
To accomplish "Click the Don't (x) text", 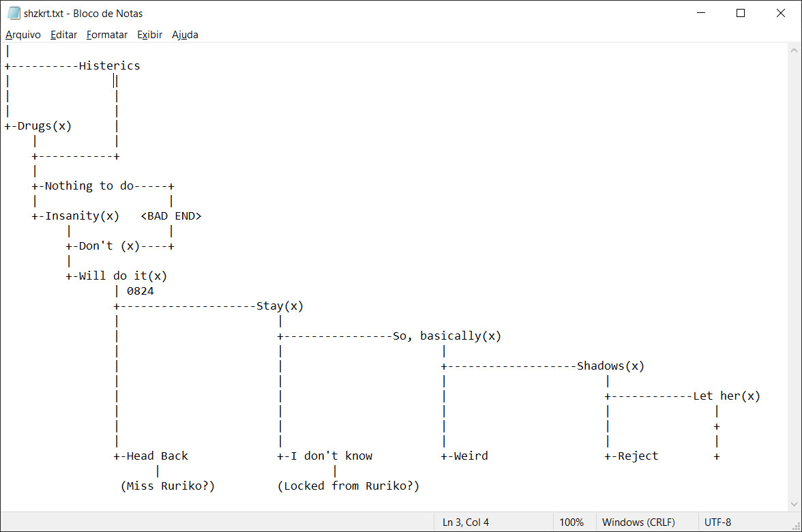I will [x=109, y=246].
